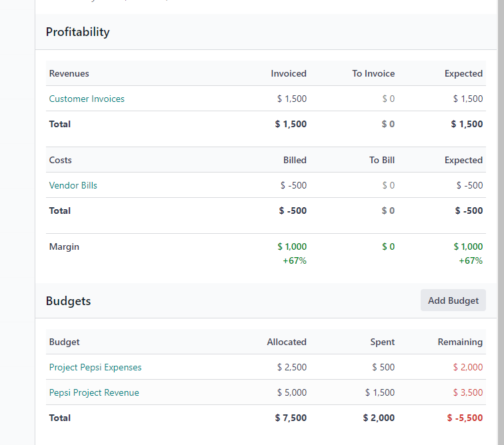
Task: Open the Customer Invoices link
Action: (x=87, y=99)
